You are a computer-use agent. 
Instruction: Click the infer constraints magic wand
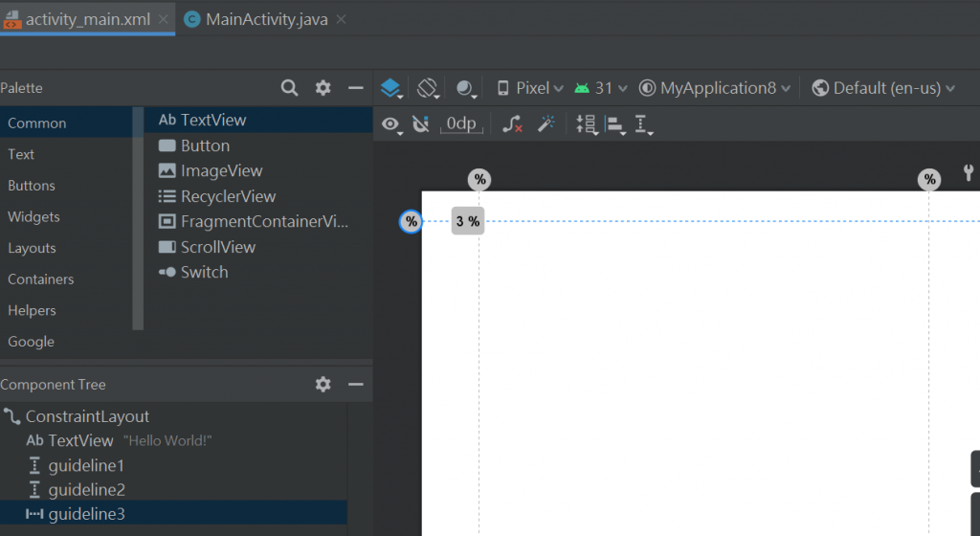tap(546, 123)
